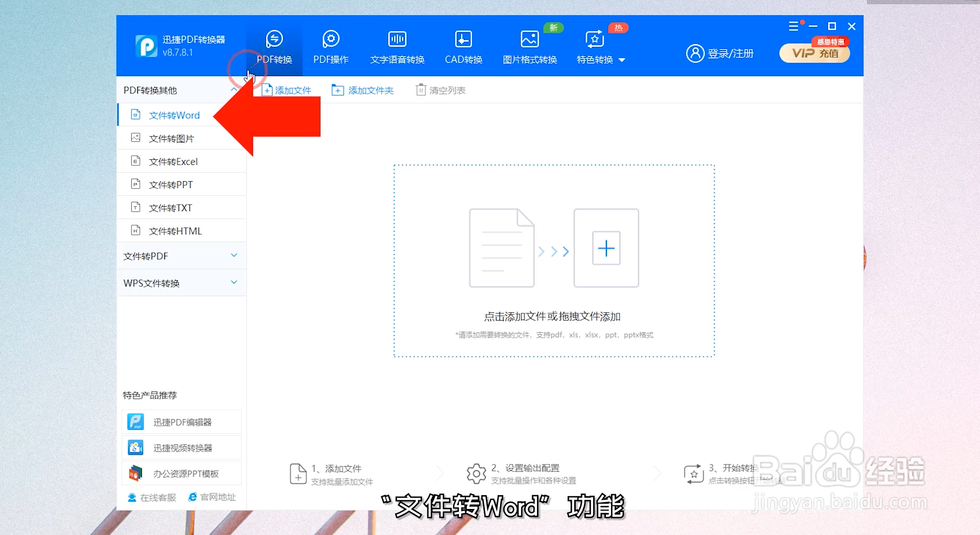The image size is (980, 535).
Task: Click step 3 开始转换 icon
Action: [694, 474]
